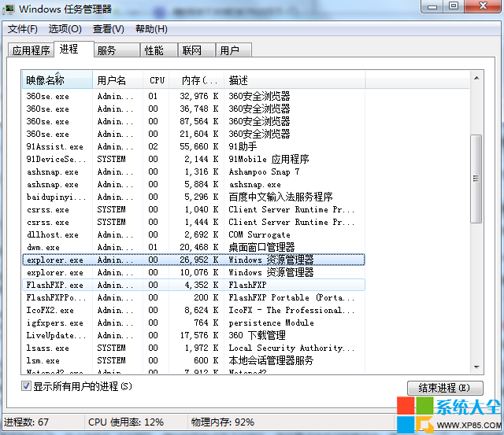
Task: Sort by 用户名 column header
Action: (117, 80)
